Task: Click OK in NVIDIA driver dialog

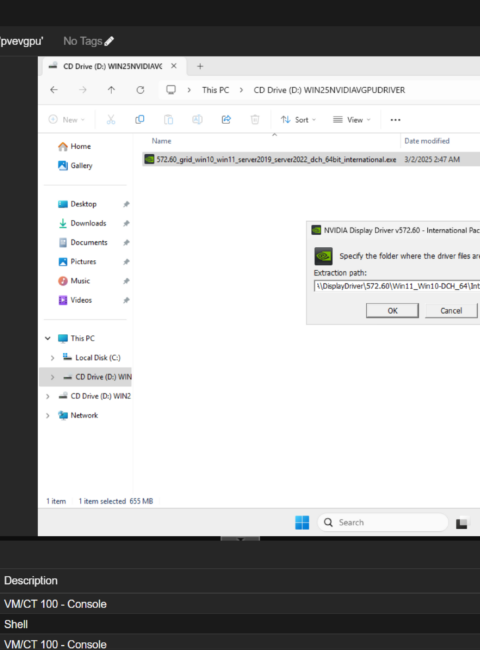Action: [392, 310]
